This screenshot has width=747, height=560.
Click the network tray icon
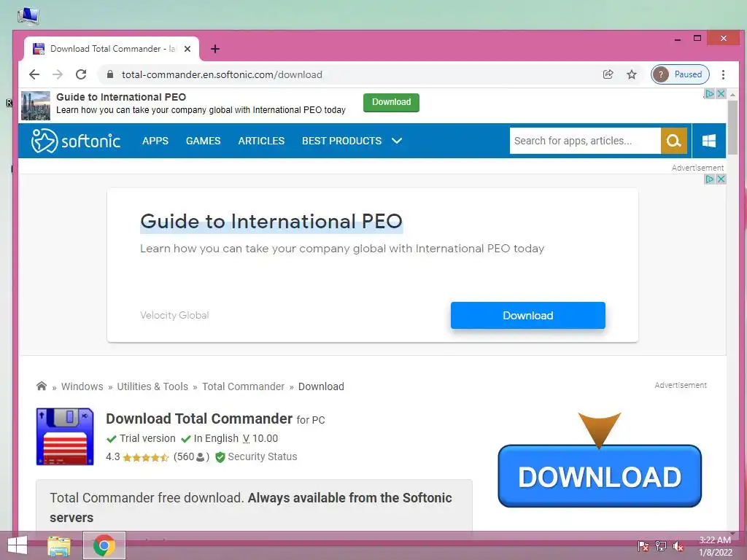[x=661, y=545]
